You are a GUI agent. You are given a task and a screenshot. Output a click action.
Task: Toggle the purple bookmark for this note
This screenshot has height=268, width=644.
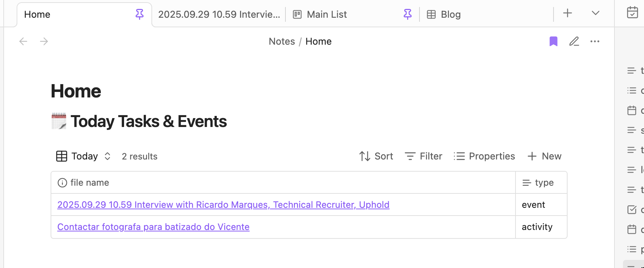point(553,41)
